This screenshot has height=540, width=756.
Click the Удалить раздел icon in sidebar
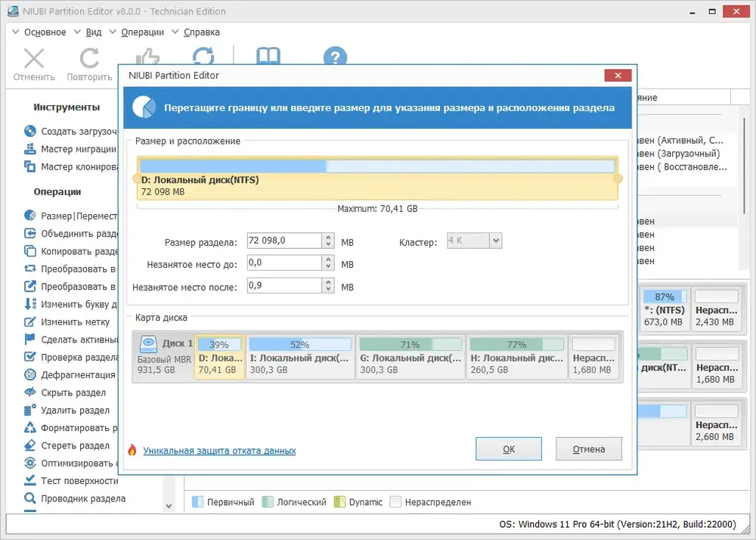pyautogui.click(x=30, y=410)
